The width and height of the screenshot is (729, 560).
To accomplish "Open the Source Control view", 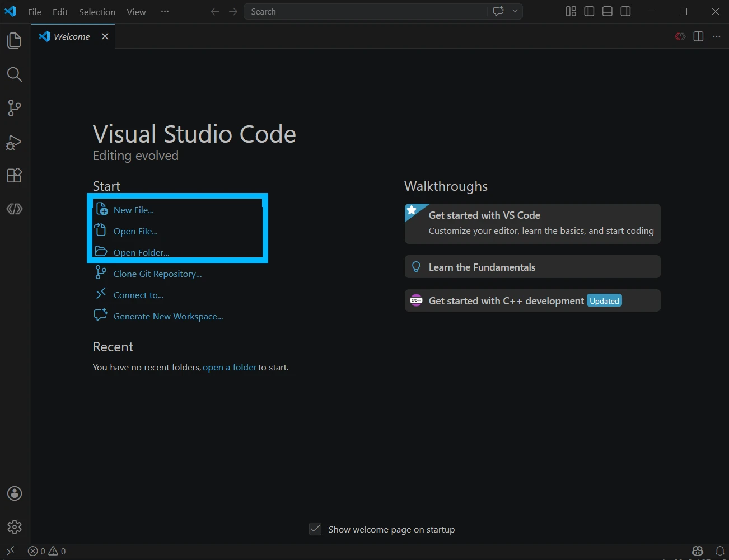I will tap(15, 108).
